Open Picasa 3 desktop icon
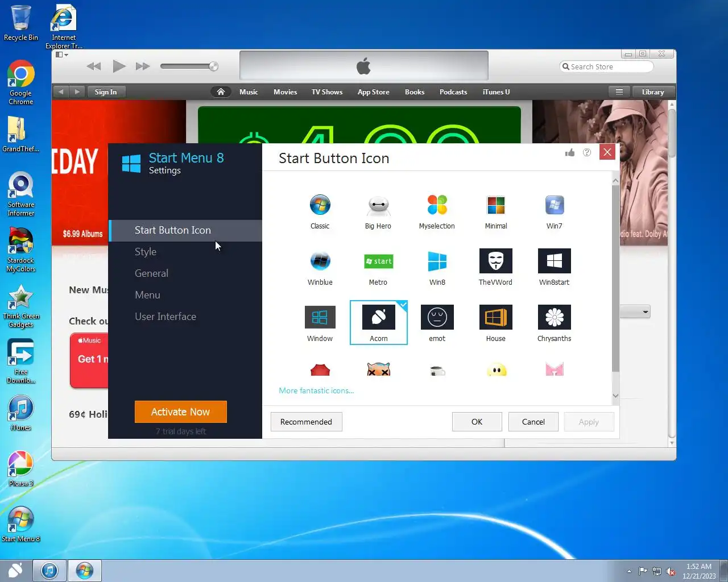 tap(21, 469)
